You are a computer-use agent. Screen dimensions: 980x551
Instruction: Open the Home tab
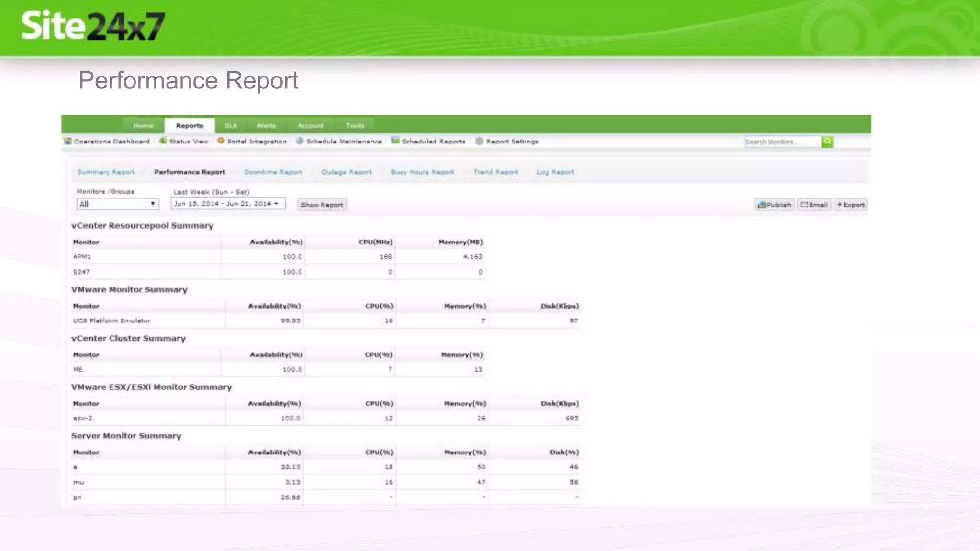144,126
